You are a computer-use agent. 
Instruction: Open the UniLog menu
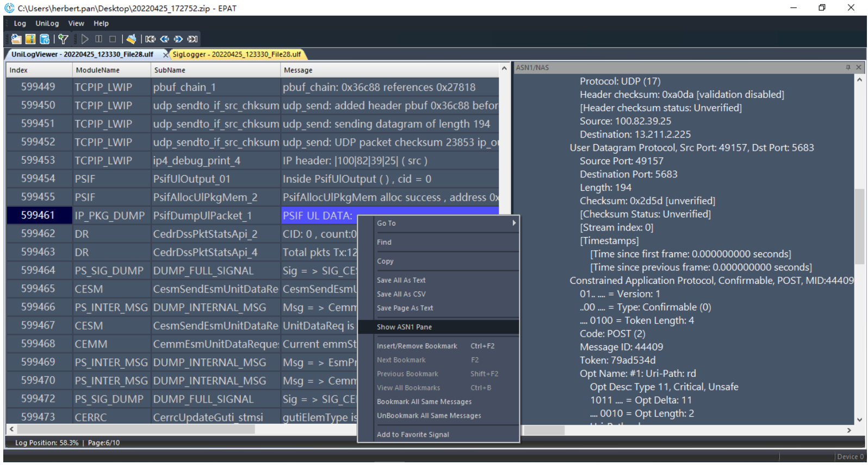click(x=47, y=23)
